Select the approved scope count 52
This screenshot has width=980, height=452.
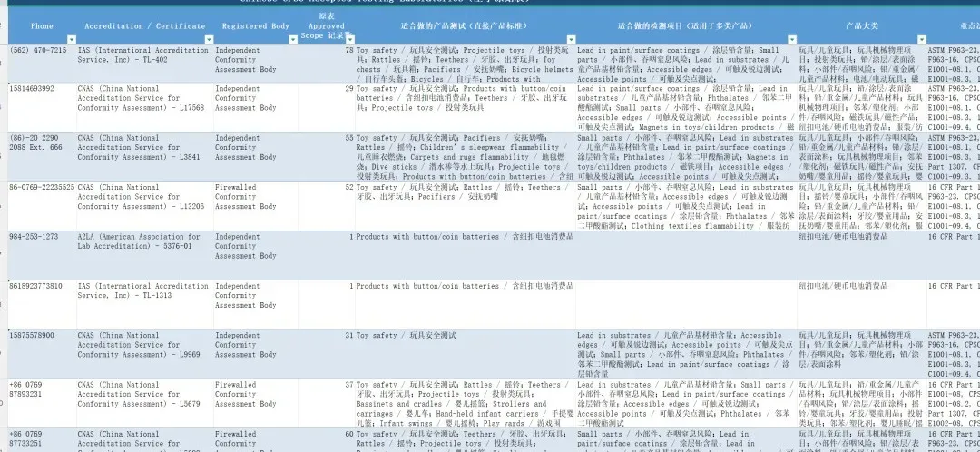pos(327,206)
